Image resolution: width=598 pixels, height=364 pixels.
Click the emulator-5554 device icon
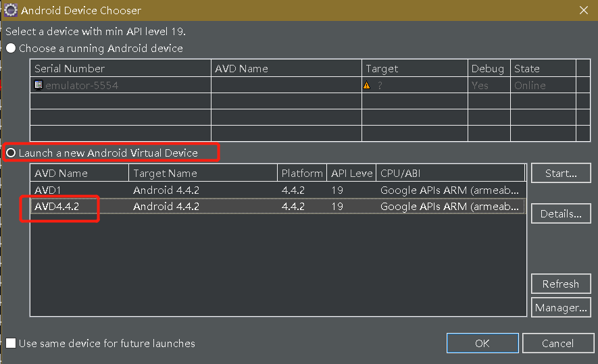(x=39, y=84)
